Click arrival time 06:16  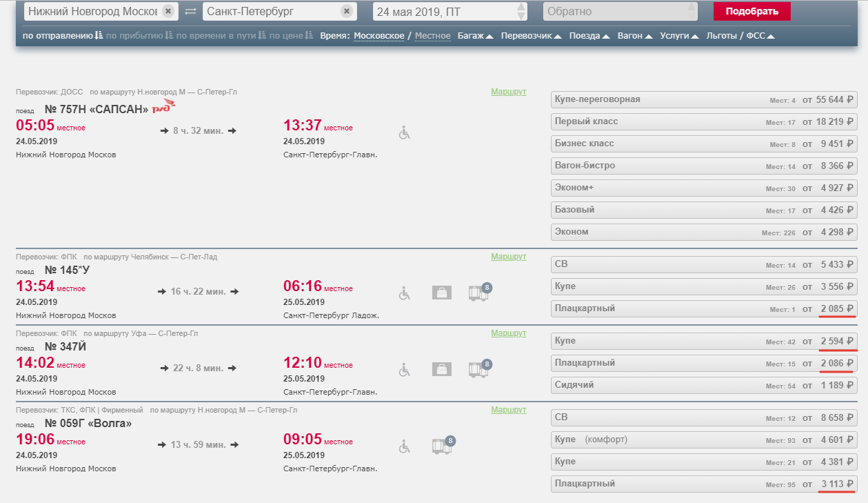(x=303, y=286)
